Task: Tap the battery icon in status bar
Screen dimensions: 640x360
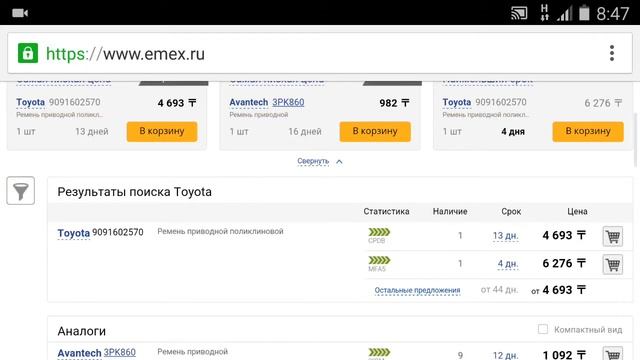Action: [x=584, y=13]
